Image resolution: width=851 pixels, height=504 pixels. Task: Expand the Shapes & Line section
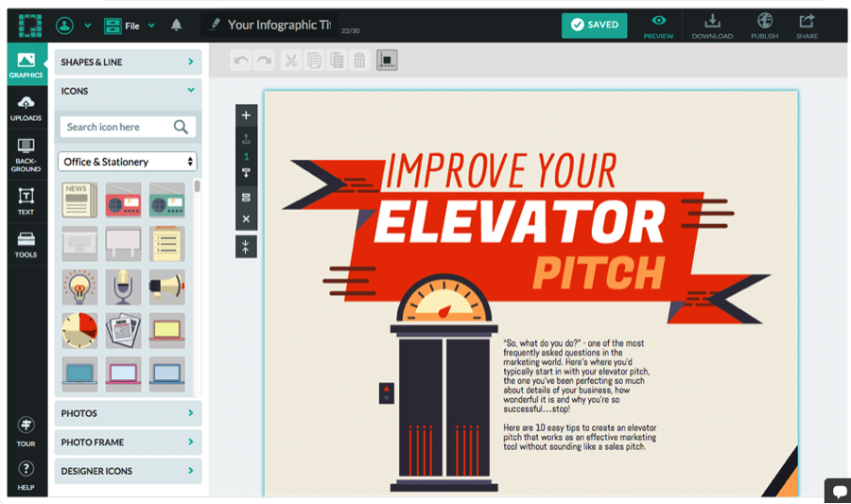click(128, 62)
